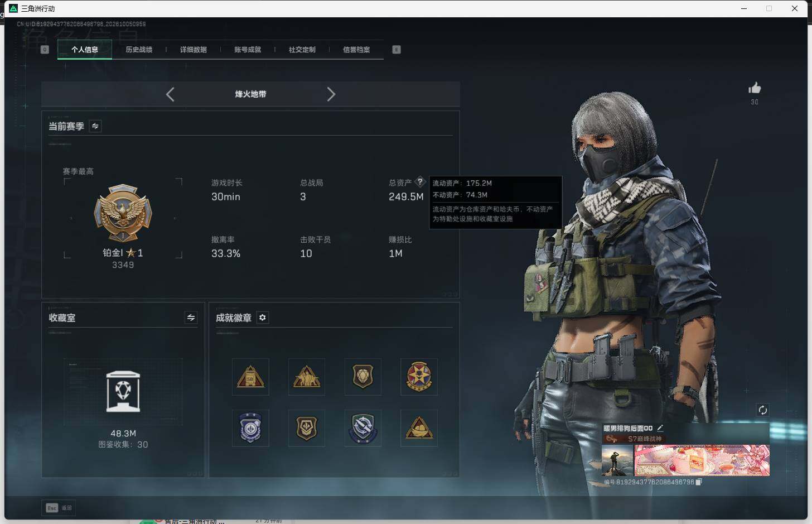Select the 个人信息 tab
The width and height of the screenshot is (812, 524).
coord(85,50)
